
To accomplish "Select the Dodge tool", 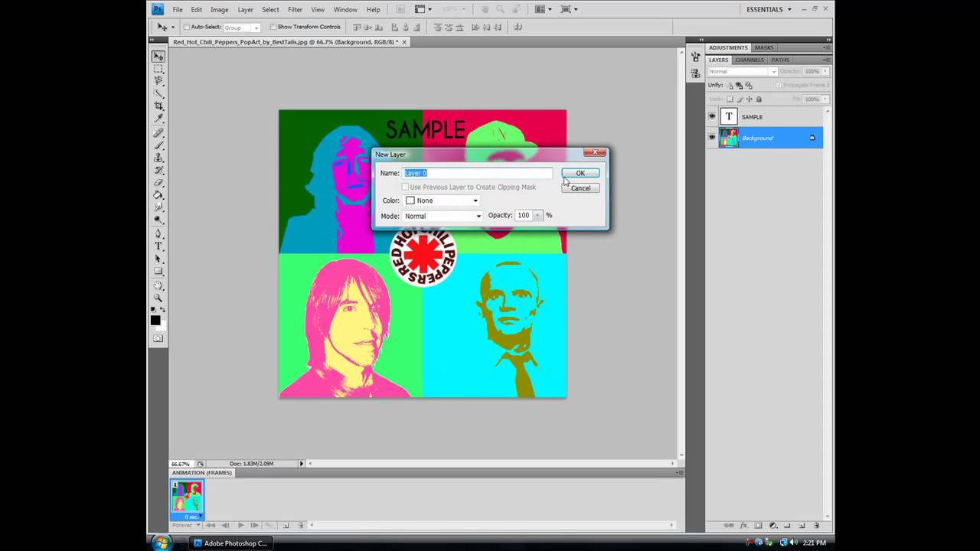I will pyautogui.click(x=158, y=220).
